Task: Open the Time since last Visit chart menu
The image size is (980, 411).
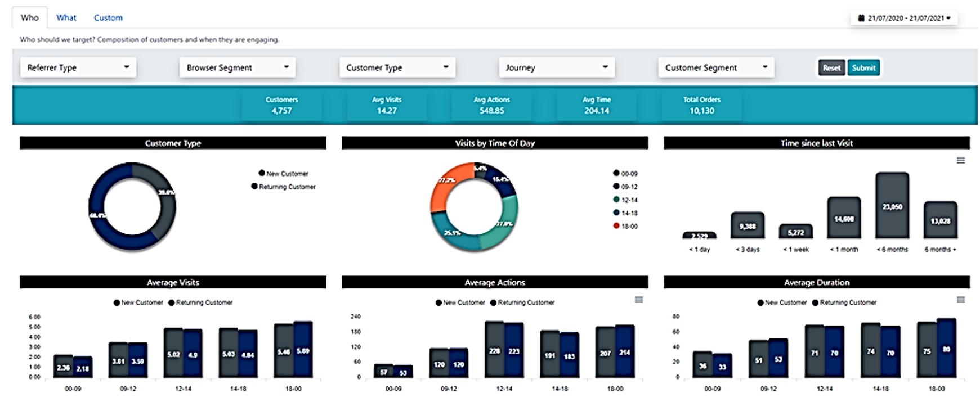Action: tap(961, 161)
